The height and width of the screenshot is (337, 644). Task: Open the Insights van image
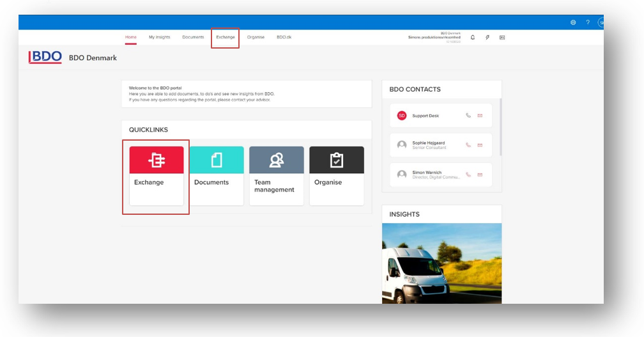(x=441, y=263)
